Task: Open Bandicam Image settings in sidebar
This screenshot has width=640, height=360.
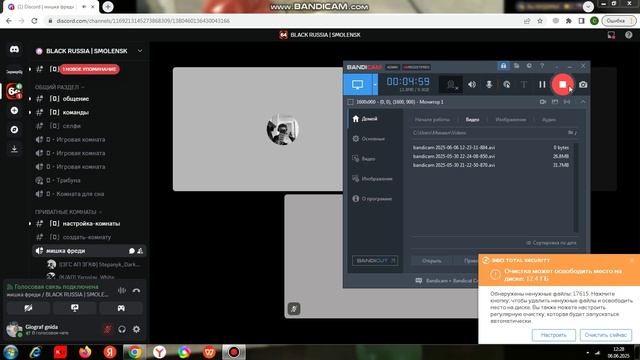Action: 374,179
